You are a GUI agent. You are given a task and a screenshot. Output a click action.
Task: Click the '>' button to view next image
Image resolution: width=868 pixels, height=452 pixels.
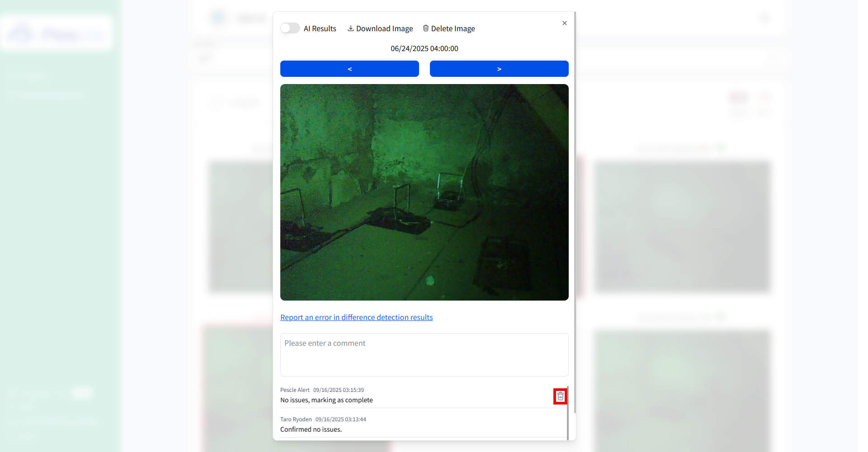coord(499,69)
